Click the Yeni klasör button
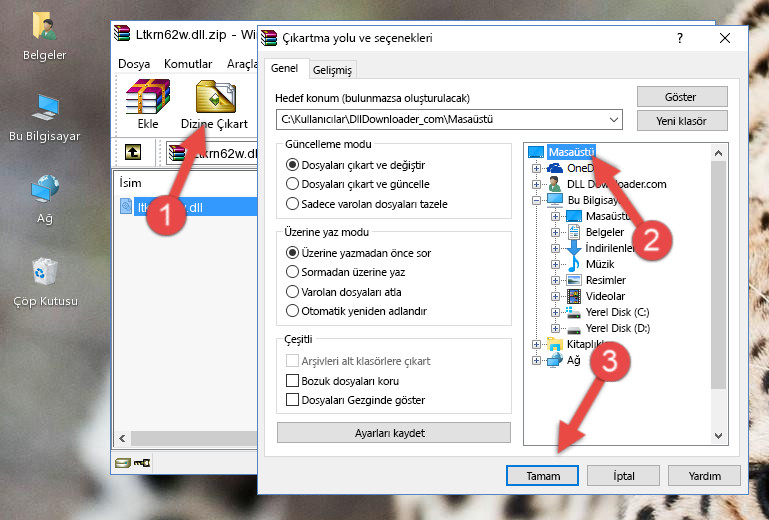The width and height of the screenshot is (769, 520). 682,121
